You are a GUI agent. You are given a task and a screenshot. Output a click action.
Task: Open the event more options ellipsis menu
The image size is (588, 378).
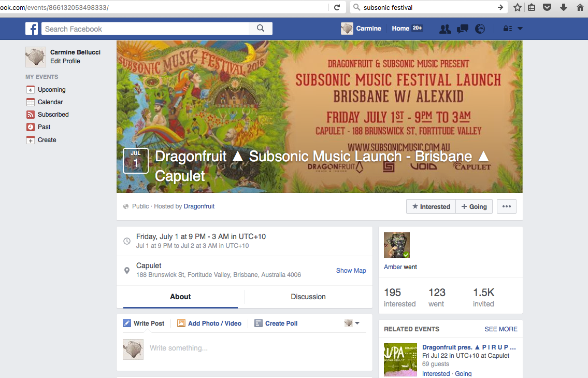pos(507,206)
